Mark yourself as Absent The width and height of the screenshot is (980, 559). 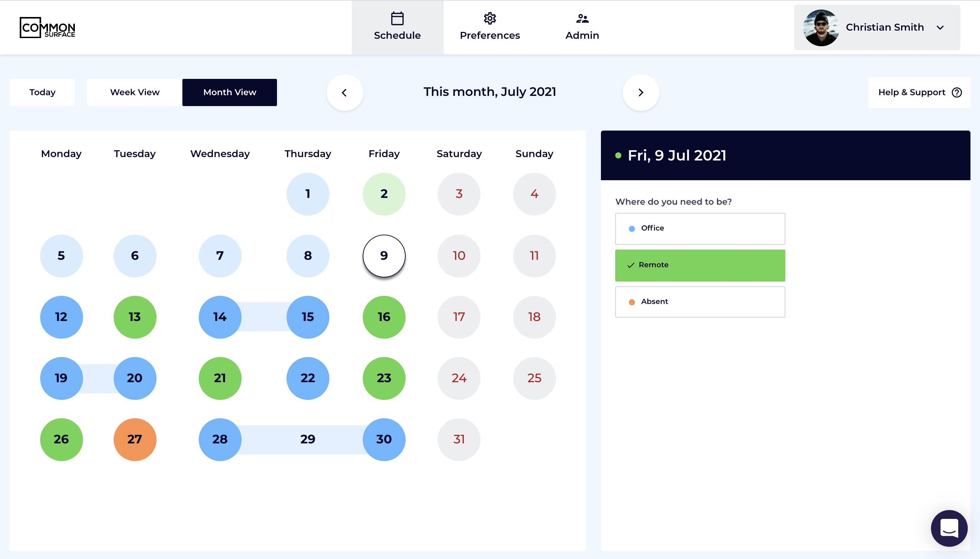[700, 302]
